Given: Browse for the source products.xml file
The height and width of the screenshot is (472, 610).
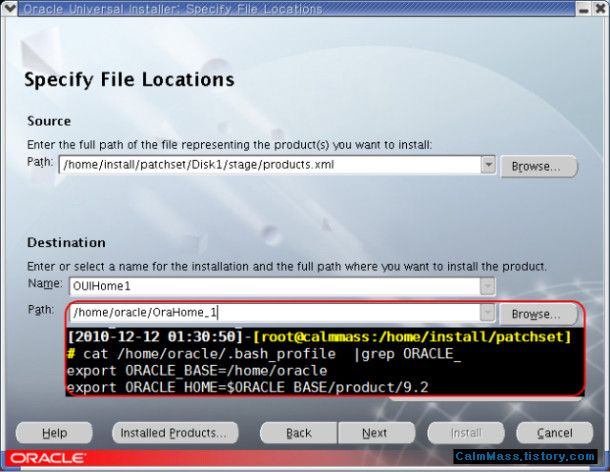Looking at the screenshot, I should [x=538, y=167].
